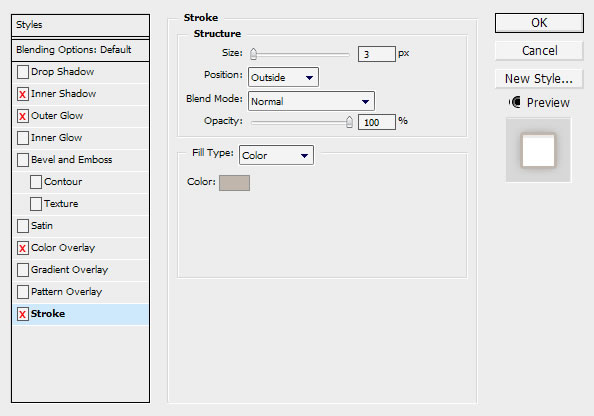Select the Pattern Overlay style label
The height and width of the screenshot is (416, 594).
click(66, 292)
